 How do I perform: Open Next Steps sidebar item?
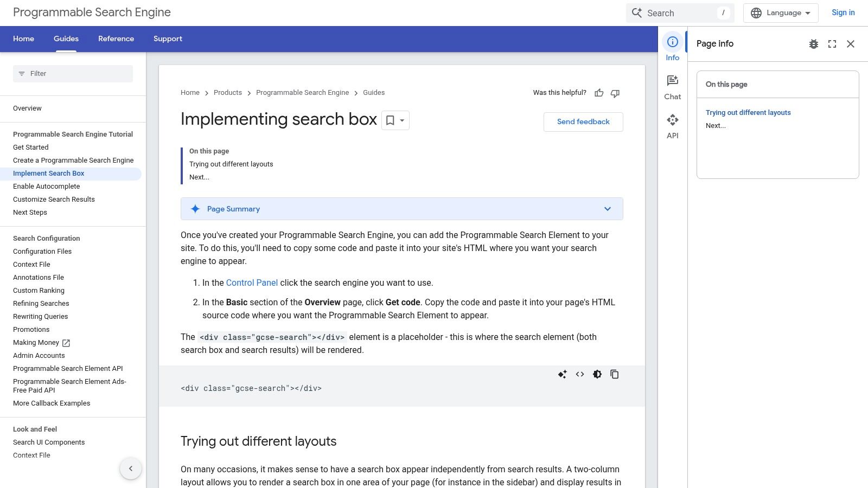point(30,213)
